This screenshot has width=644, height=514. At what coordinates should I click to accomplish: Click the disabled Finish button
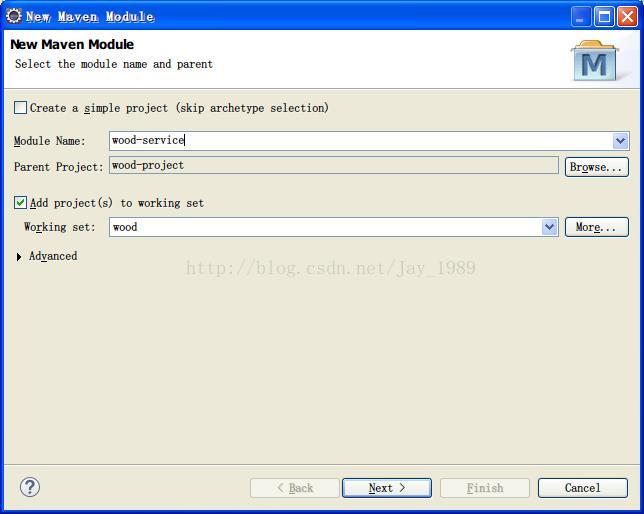tap(485, 488)
